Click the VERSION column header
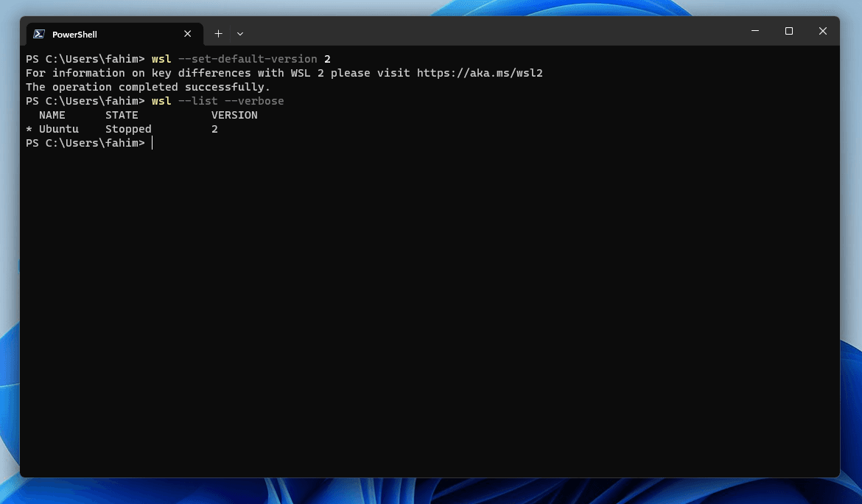 (234, 115)
